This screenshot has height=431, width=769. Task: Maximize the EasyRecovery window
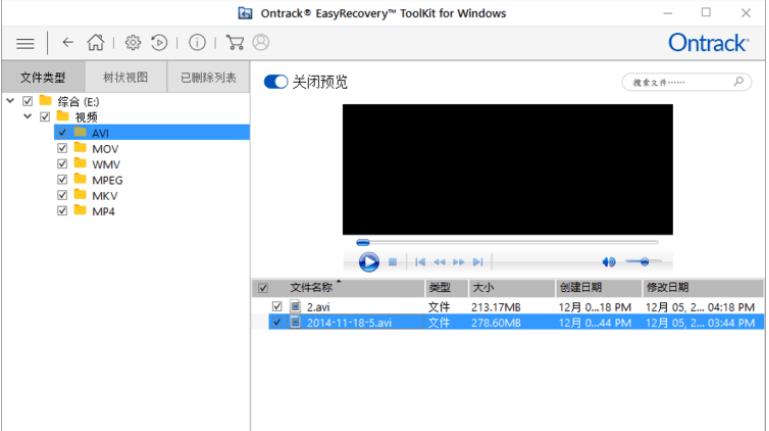(x=706, y=13)
